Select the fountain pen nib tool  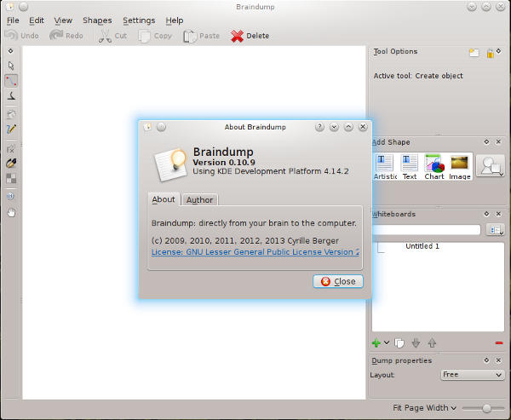coord(11,163)
